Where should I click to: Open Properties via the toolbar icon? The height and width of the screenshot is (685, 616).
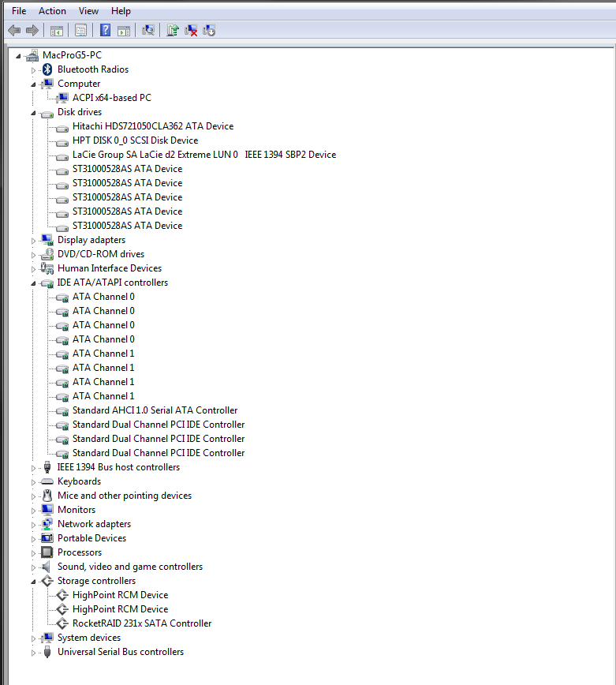(80, 31)
